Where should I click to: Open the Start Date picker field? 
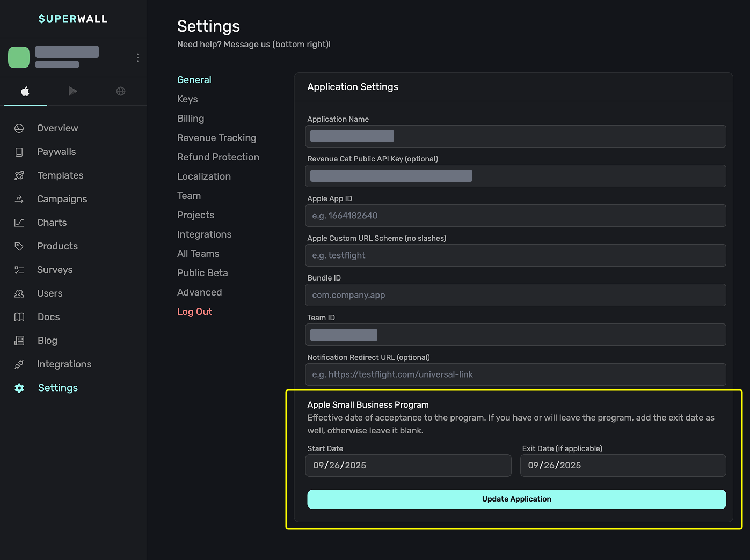tap(408, 466)
